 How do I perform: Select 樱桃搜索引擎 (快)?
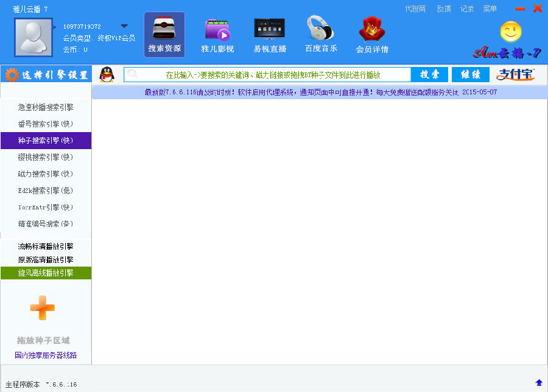point(46,157)
